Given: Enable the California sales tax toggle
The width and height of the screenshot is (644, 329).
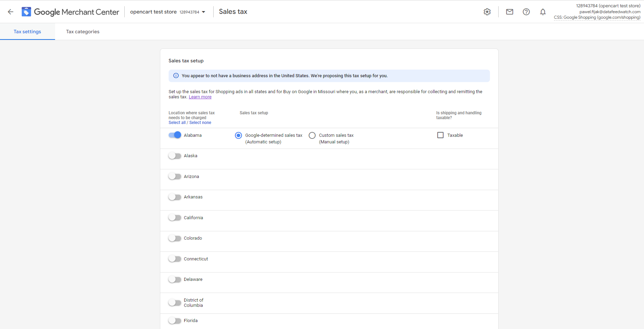Looking at the screenshot, I should [175, 217].
